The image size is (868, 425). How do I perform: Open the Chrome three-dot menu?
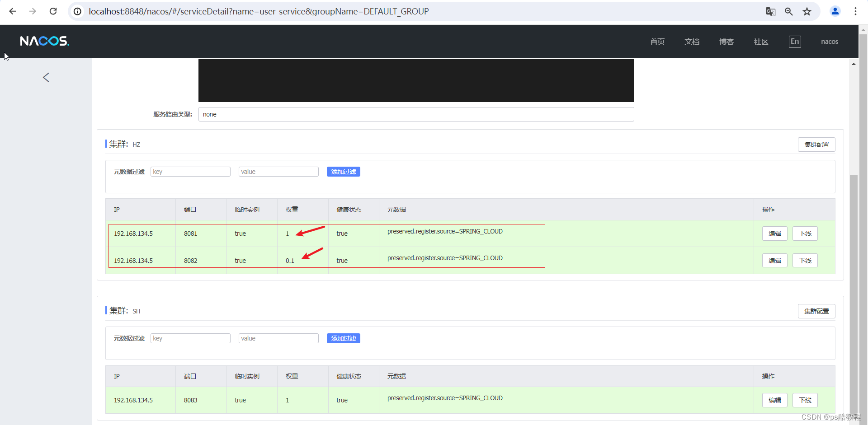(855, 11)
